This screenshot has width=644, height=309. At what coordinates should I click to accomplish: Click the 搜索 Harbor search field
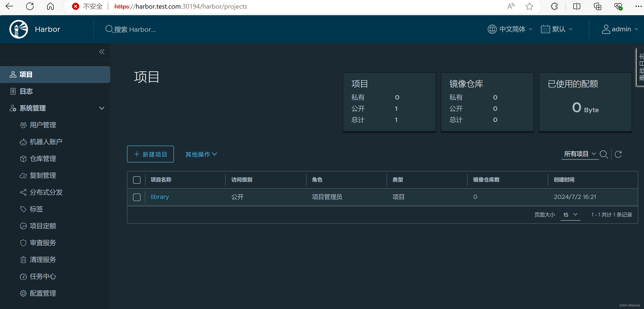(135, 29)
